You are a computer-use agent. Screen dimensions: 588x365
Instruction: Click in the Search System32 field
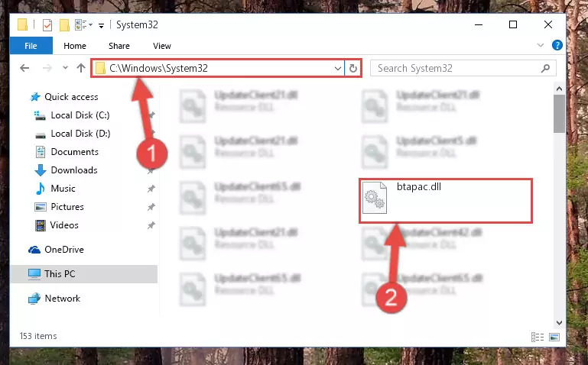(456, 68)
